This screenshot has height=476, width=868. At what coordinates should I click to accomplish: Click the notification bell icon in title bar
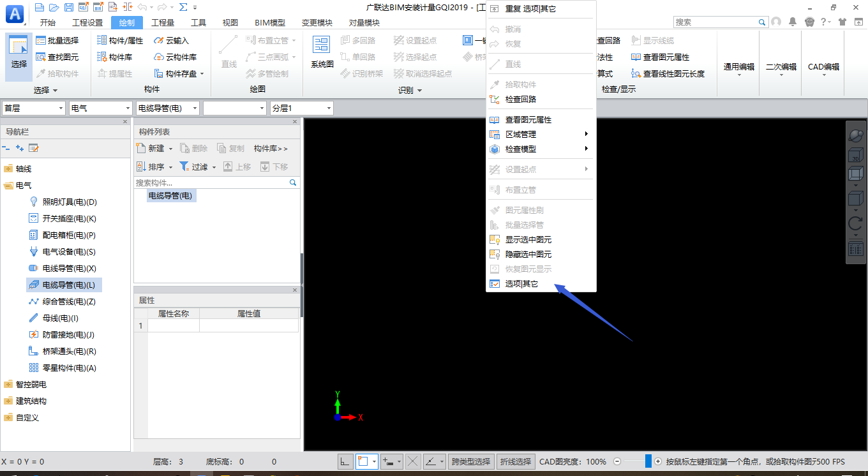793,22
